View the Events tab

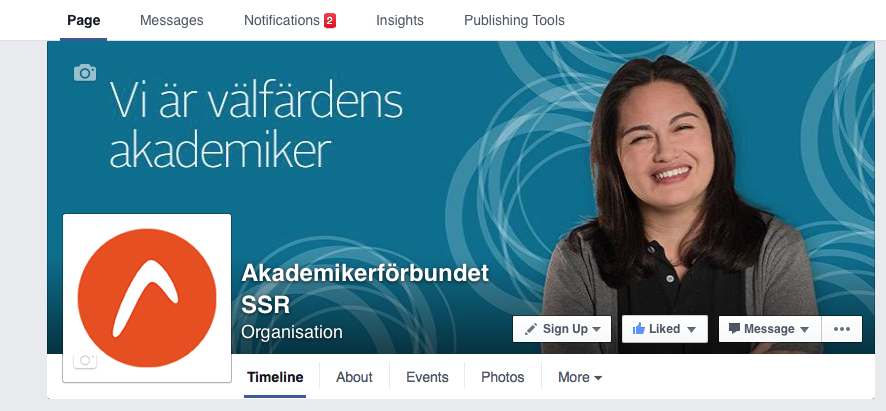pyautogui.click(x=427, y=377)
